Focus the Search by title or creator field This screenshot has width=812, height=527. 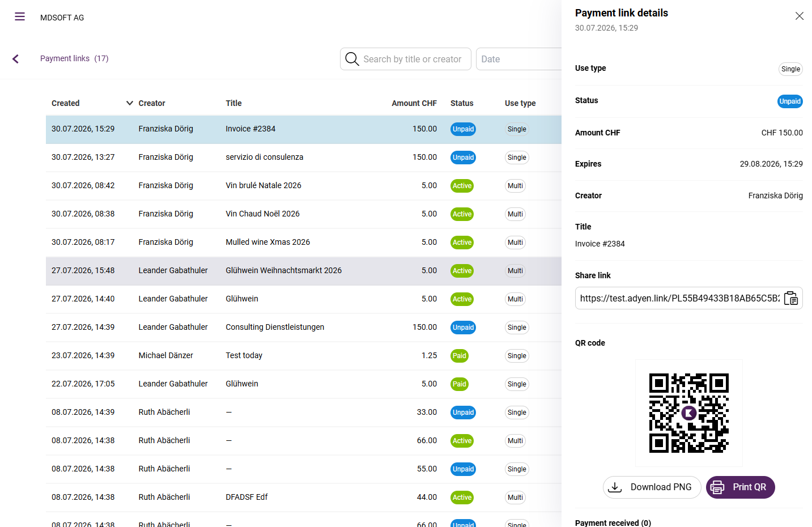coord(406,59)
